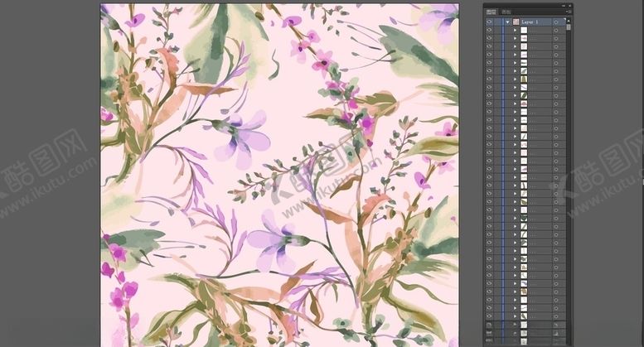Hide Layer 1 using its eye icon
This screenshot has height=347, width=644.
point(489,22)
